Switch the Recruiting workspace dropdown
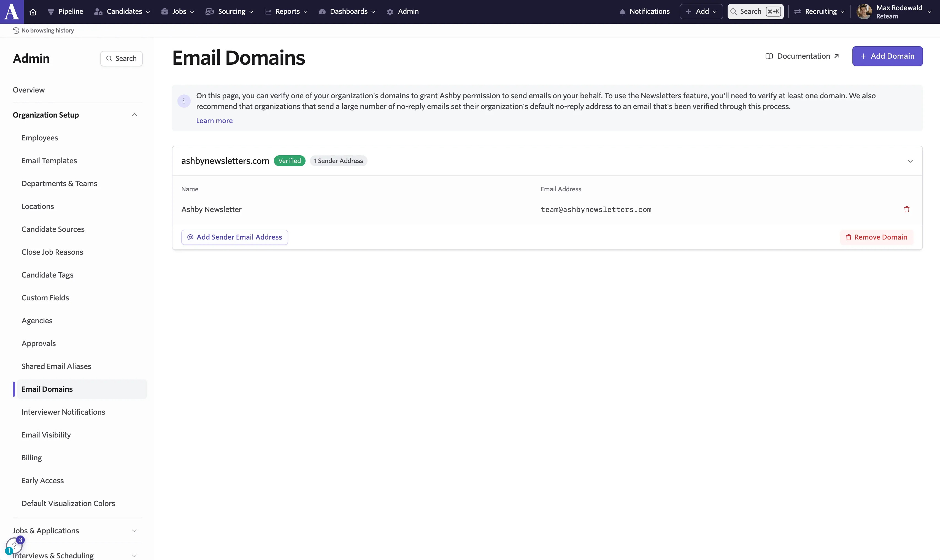Viewport: 940px width, 560px height. coord(819,12)
